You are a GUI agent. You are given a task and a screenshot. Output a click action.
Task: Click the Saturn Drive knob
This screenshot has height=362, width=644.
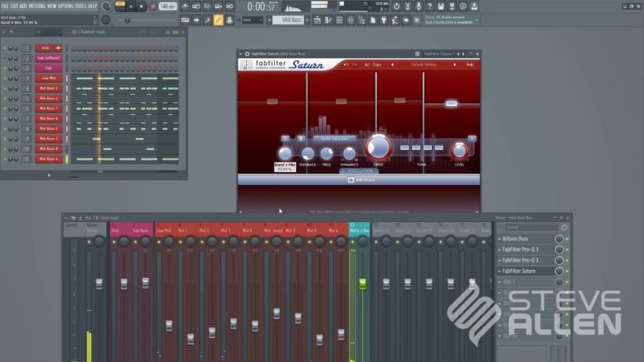coord(378,148)
